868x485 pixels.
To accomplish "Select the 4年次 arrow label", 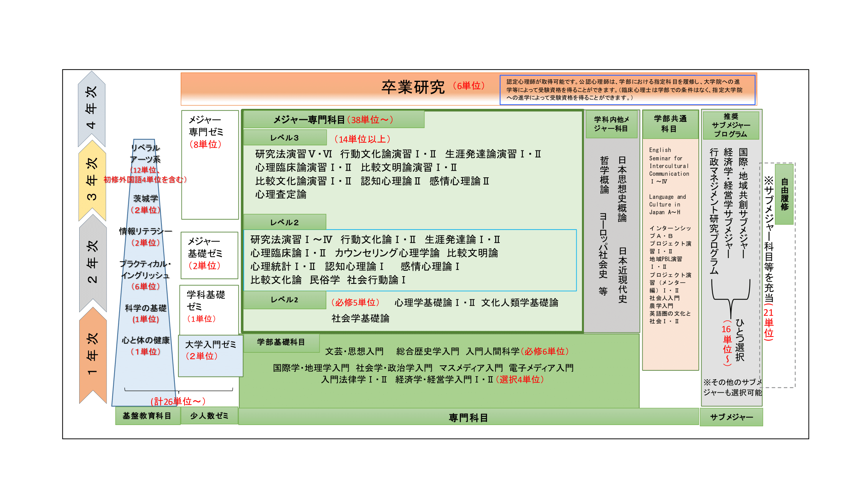I will tap(91, 108).
